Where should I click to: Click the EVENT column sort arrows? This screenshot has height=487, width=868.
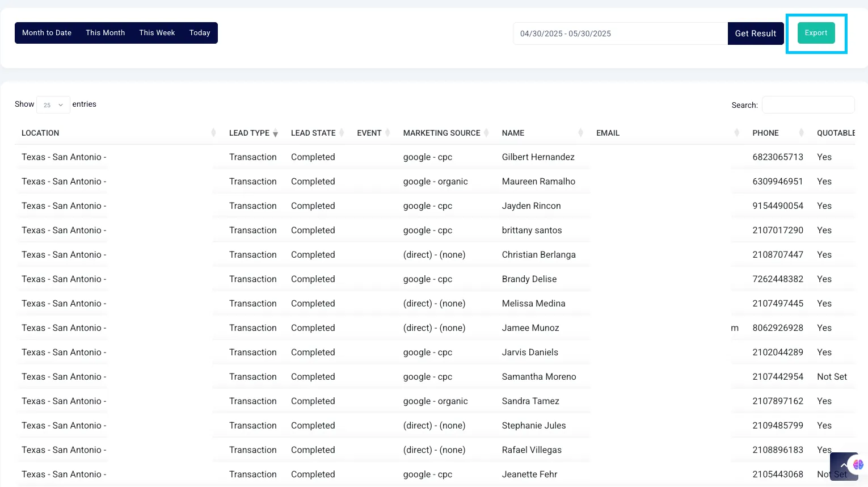point(387,133)
